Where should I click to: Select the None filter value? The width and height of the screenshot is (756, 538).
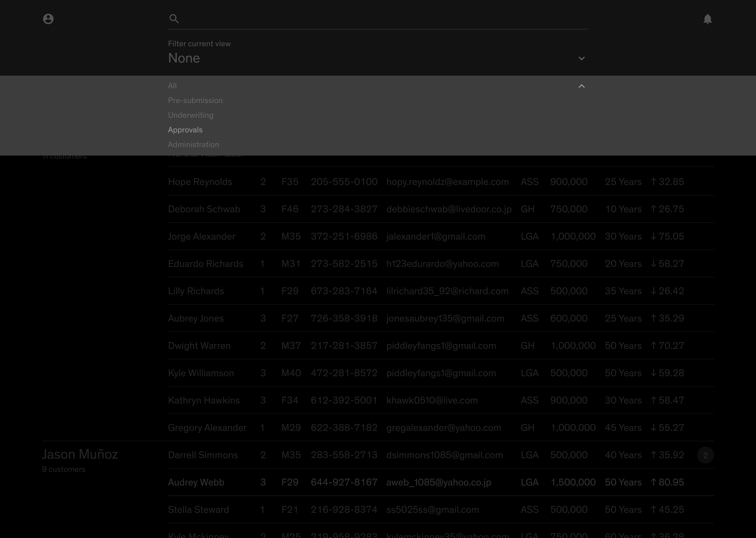click(x=184, y=58)
